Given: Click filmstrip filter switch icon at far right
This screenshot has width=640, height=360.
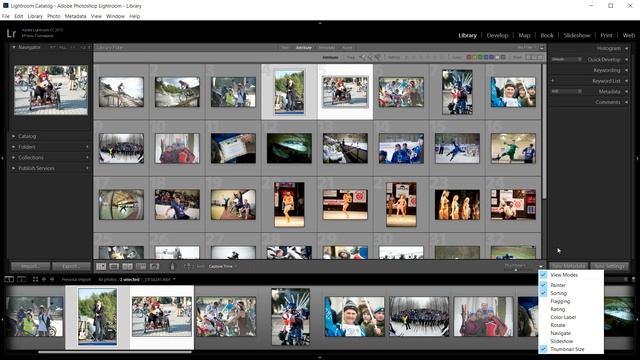Looking at the screenshot, I should tap(633, 279).
